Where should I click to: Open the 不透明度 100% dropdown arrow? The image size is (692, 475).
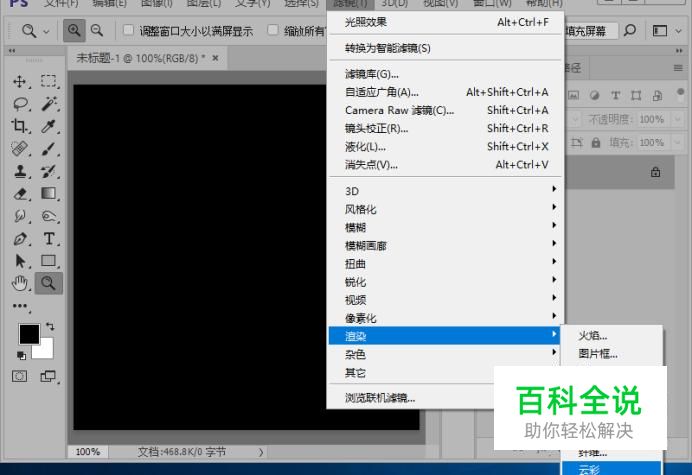click(x=677, y=119)
